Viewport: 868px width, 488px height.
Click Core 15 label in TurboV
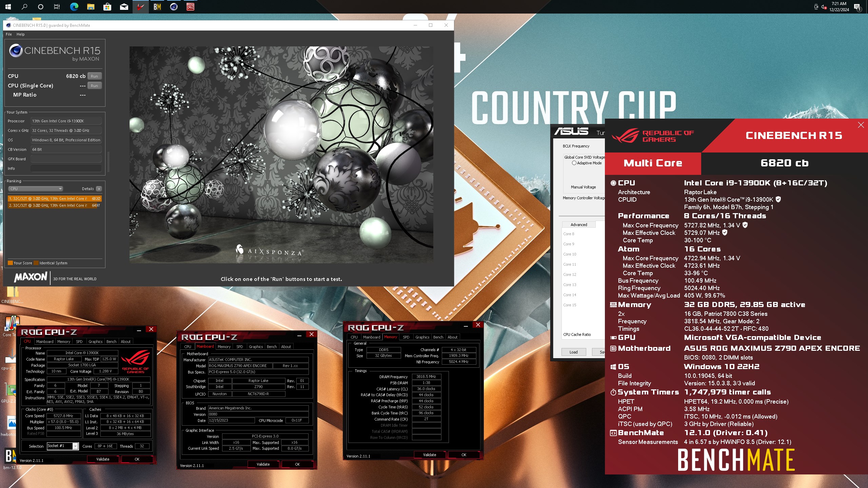(x=570, y=305)
